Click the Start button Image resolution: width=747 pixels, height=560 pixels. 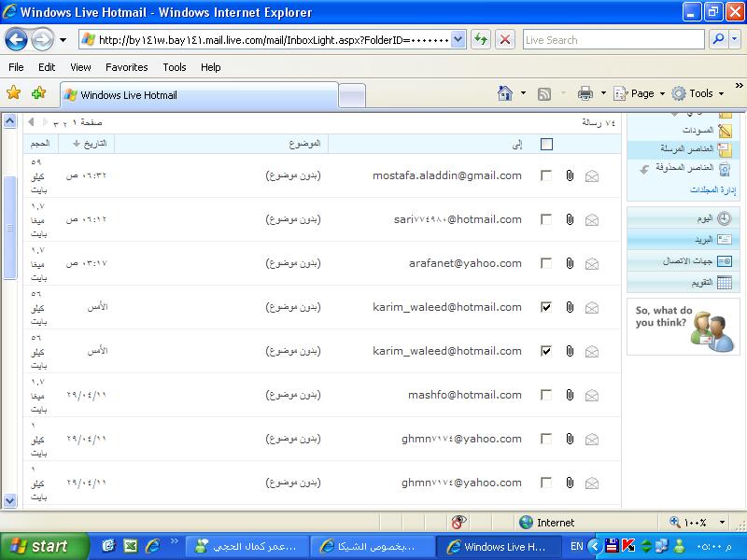[x=44, y=546]
